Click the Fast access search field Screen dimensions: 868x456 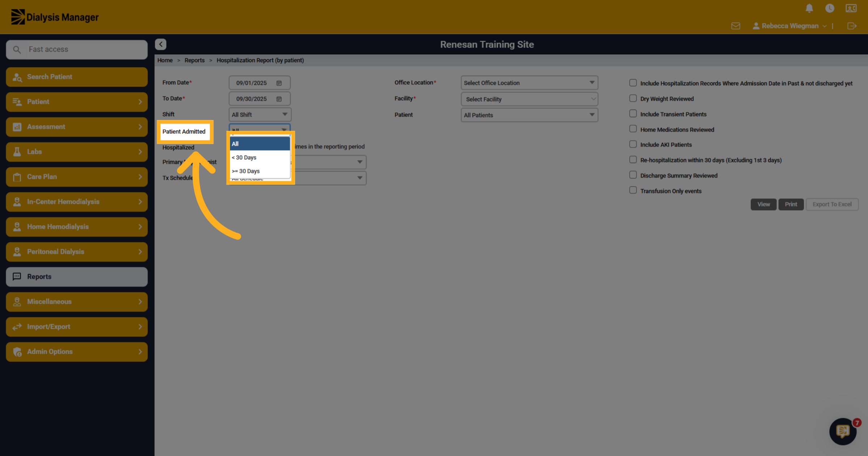77,50
